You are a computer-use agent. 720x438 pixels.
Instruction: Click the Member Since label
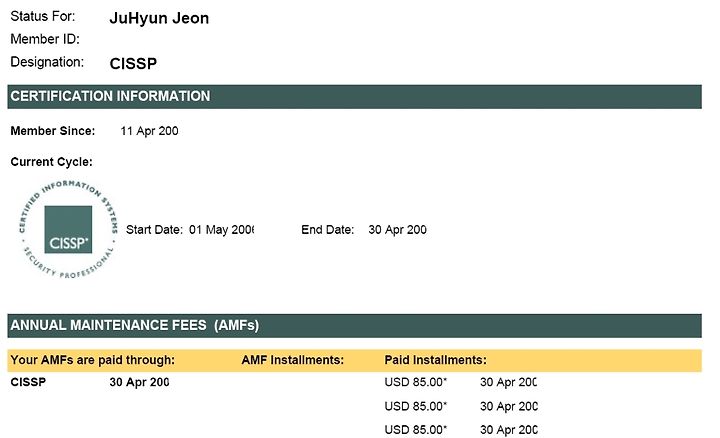coord(53,131)
